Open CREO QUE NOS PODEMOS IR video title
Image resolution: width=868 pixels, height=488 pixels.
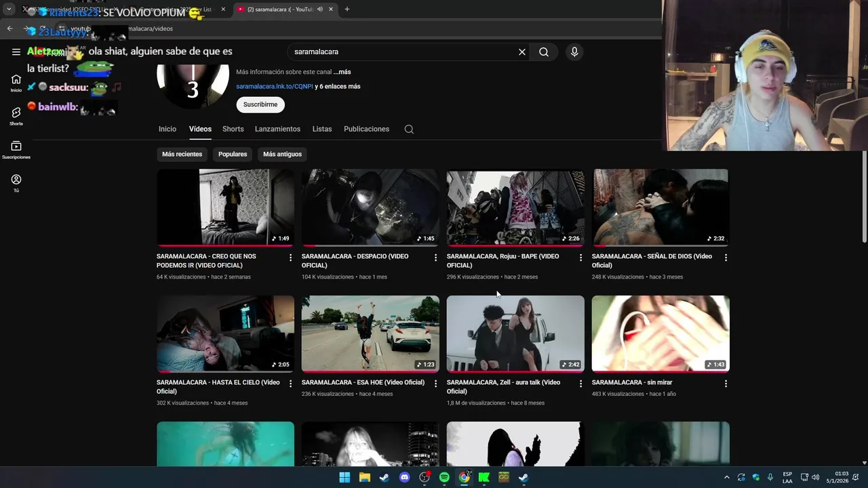coord(206,261)
